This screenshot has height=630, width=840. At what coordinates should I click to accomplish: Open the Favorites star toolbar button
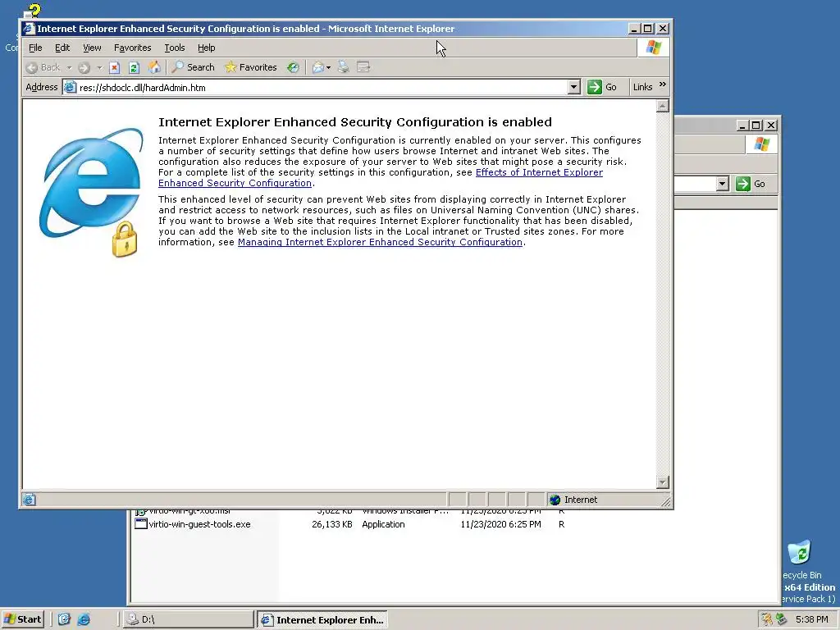point(251,67)
